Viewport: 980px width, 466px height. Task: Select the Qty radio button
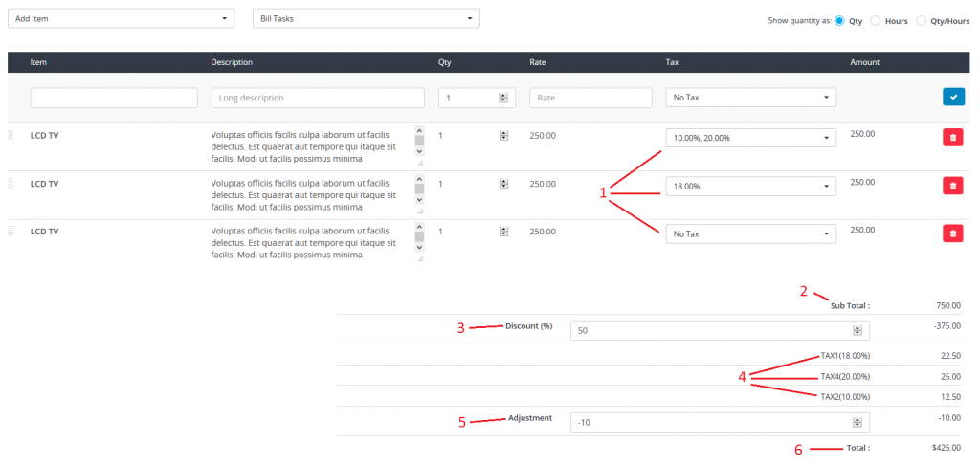[839, 20]
